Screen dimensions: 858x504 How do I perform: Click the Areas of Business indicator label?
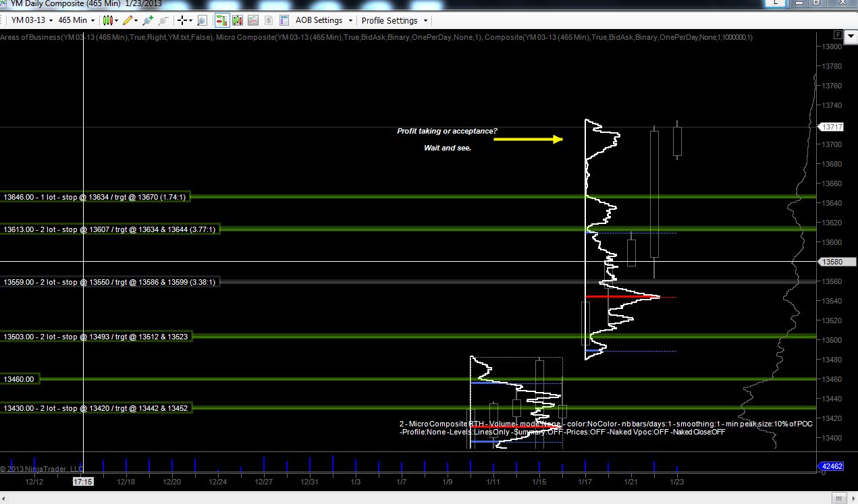coord(107,37)
